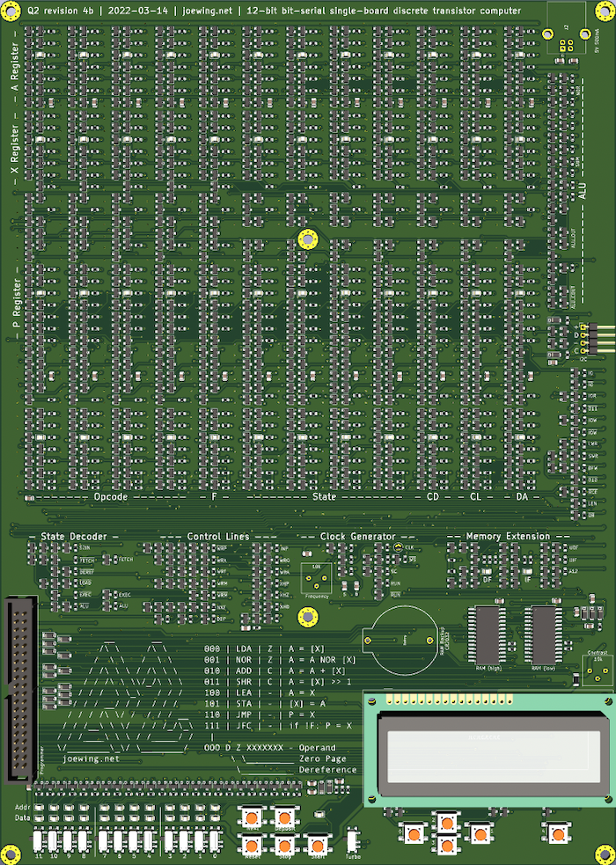Viewport: 616px width, 865px height.
Task: Click the Clock Generator heading
Action: click(358, 536)
